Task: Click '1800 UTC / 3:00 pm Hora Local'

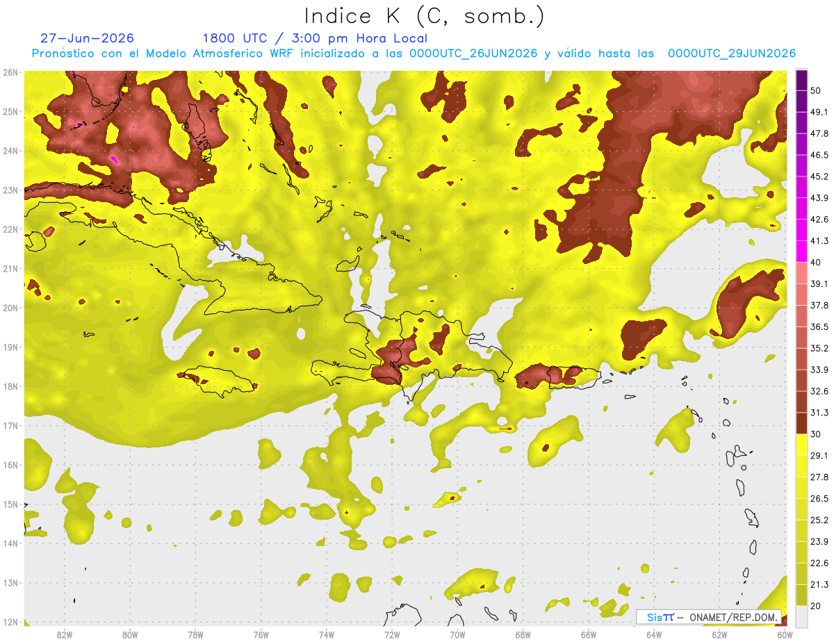Action: 315,38
